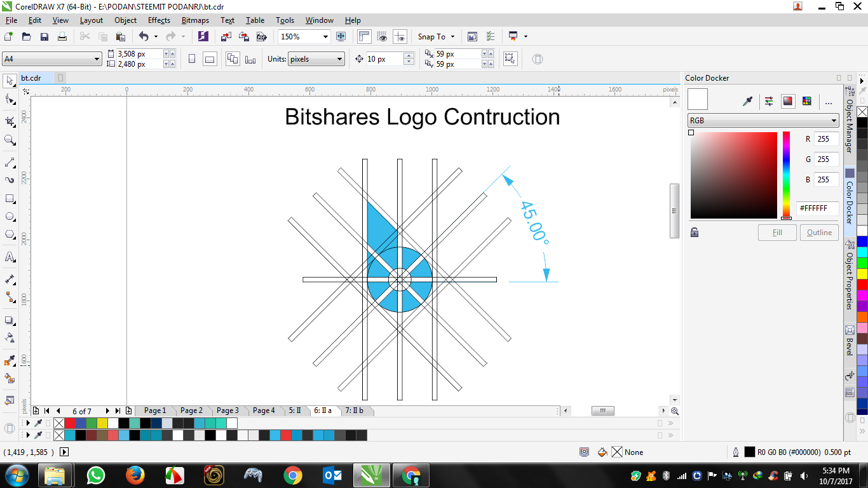Image resolution: width=868 pixels, height=488 pixels.
Task: Select the Drop Shadow tool
Action: tap(10, 320)
